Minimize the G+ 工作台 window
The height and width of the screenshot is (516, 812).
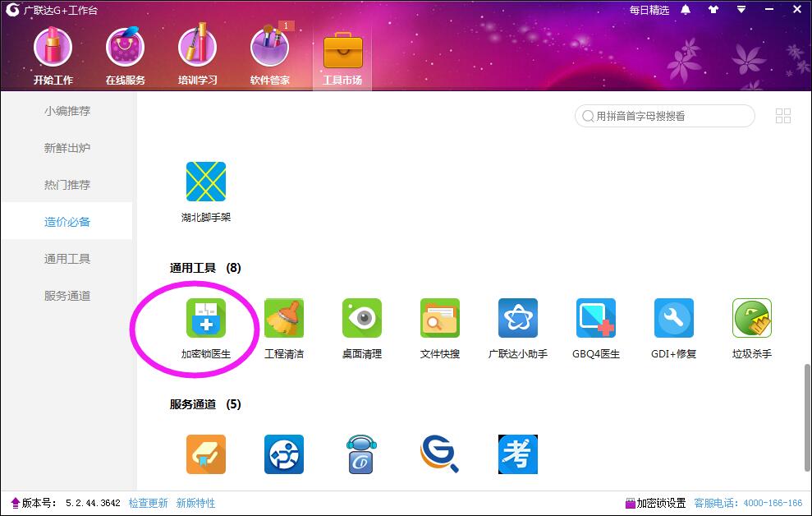[x=769, y=9]
